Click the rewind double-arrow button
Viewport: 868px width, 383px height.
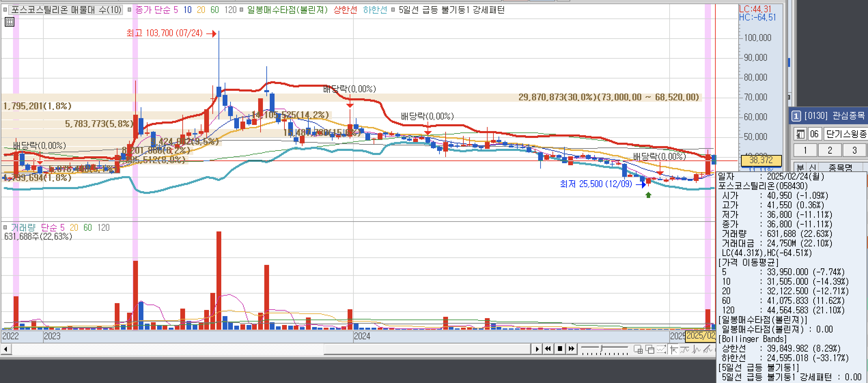[548, 349]
